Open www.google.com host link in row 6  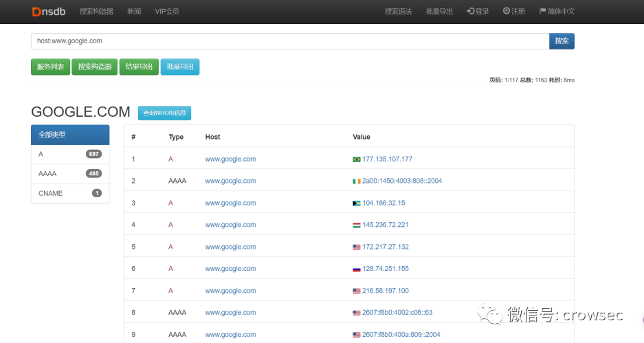coord(230,269)
